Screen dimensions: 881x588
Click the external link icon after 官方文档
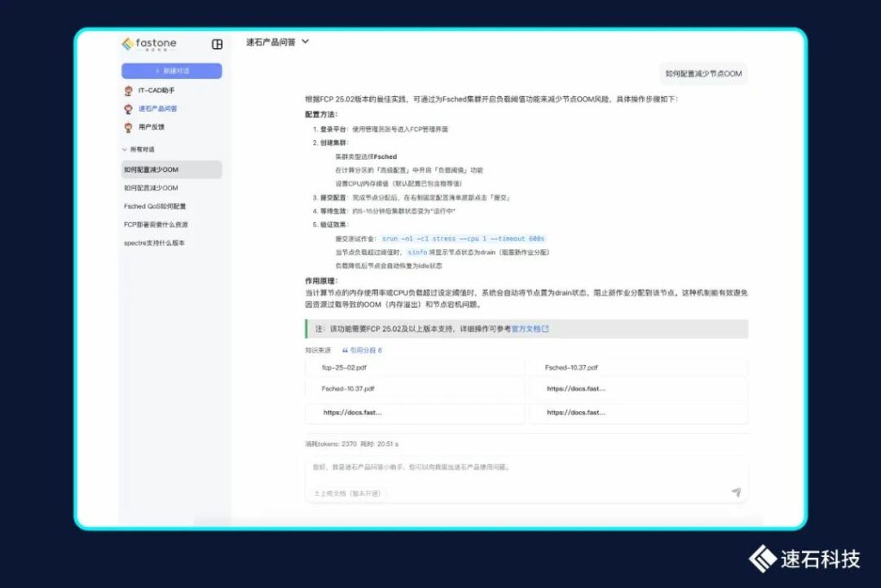545,329
